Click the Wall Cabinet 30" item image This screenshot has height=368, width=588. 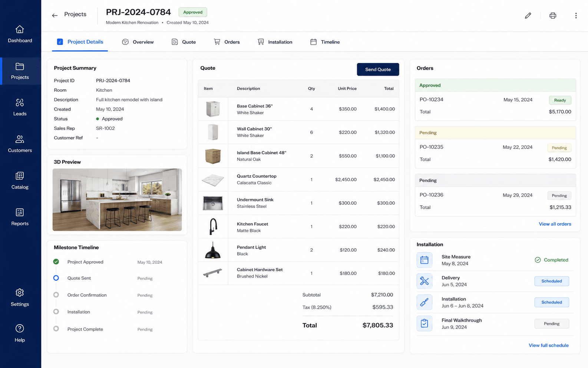coord(213,132)
